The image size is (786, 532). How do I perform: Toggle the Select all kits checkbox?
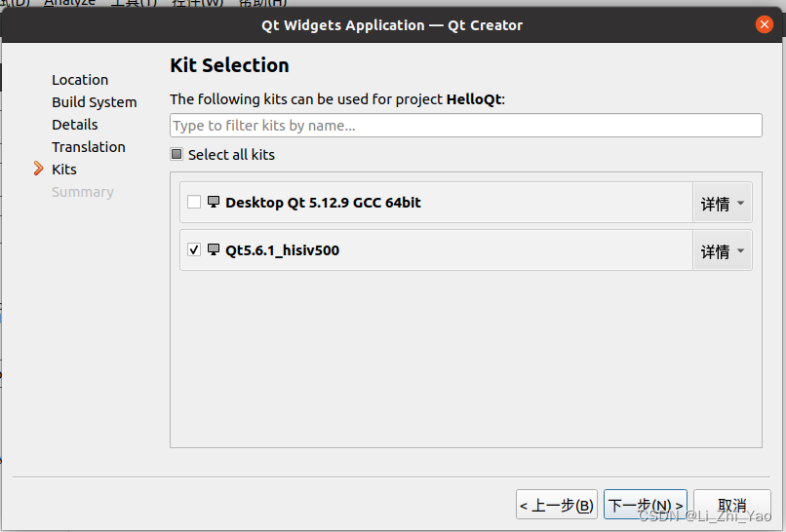tap(177, 154)
